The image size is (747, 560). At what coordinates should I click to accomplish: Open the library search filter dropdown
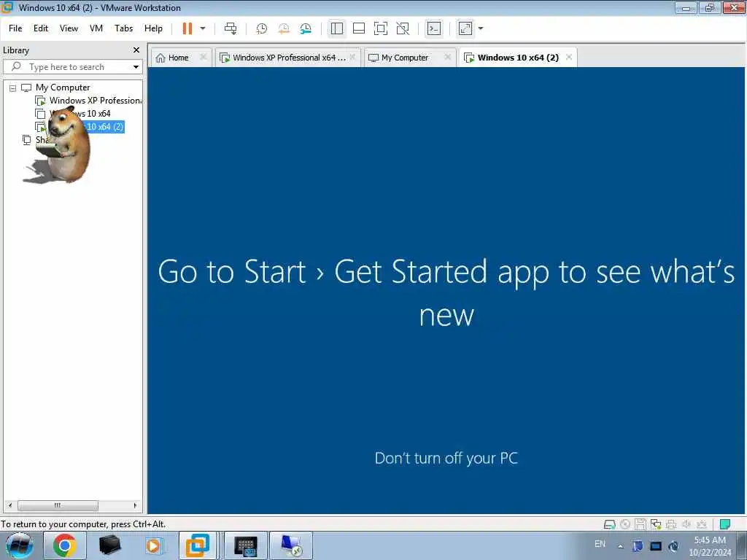pyautogui.click(x=136, y=67)
